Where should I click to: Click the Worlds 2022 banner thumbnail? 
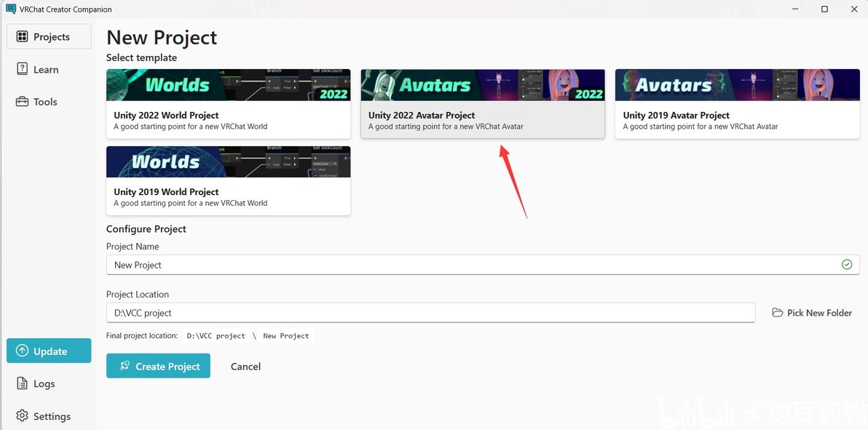(x=228, y=84)
